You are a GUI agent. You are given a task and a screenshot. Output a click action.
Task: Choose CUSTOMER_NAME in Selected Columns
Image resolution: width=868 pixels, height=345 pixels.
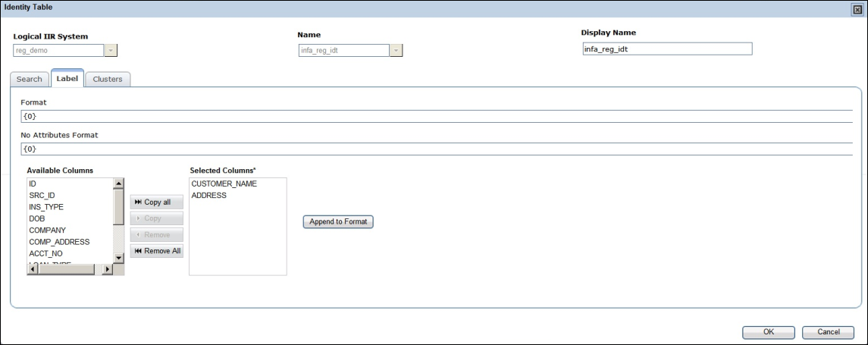click(224, 184)
